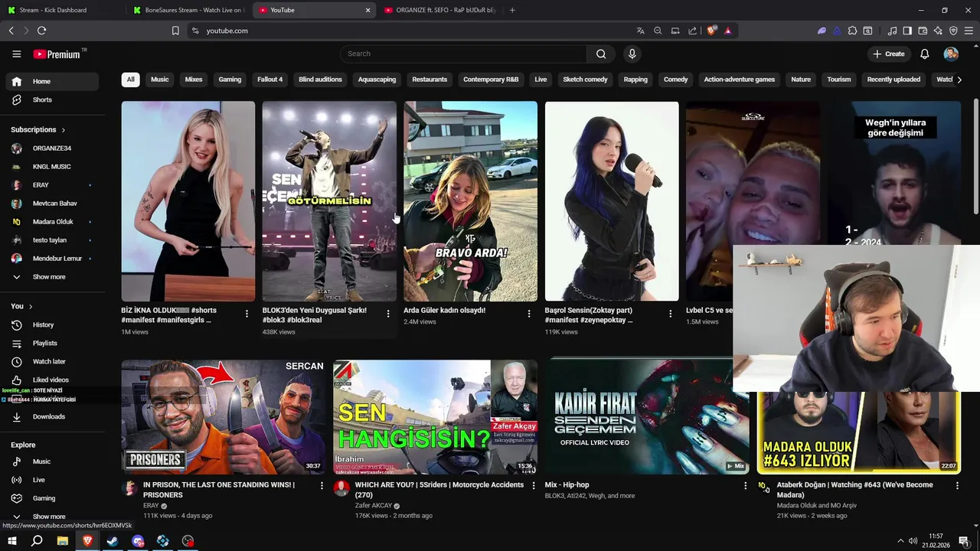Screen dimensions: 980x551
Task: Open the YouTube hamburger guide menu
Action: (x=16, y=54)
